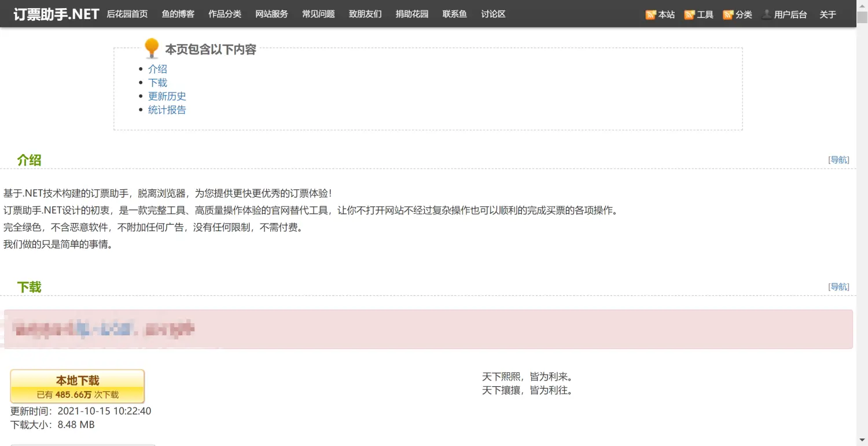Click the 本站 RSS feed icon

point(650,14)
